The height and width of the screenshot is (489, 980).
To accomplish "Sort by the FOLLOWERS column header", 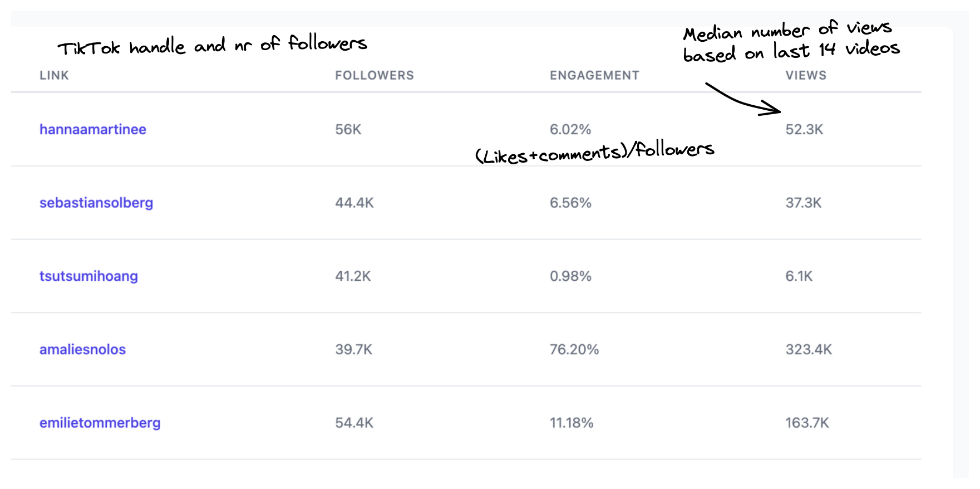I will click(375, 75).
